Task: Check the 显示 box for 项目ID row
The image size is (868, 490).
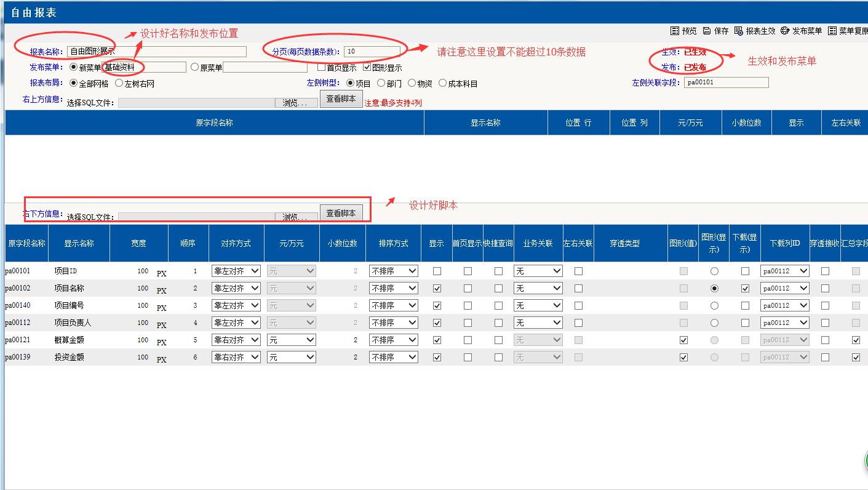Action: click(x=437, y=271)
